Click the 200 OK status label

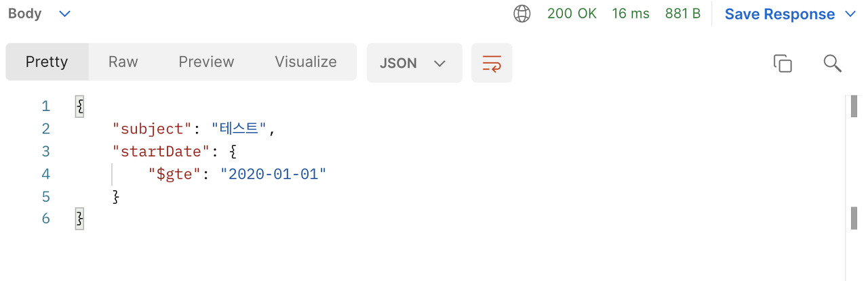(x=572, y=14)
